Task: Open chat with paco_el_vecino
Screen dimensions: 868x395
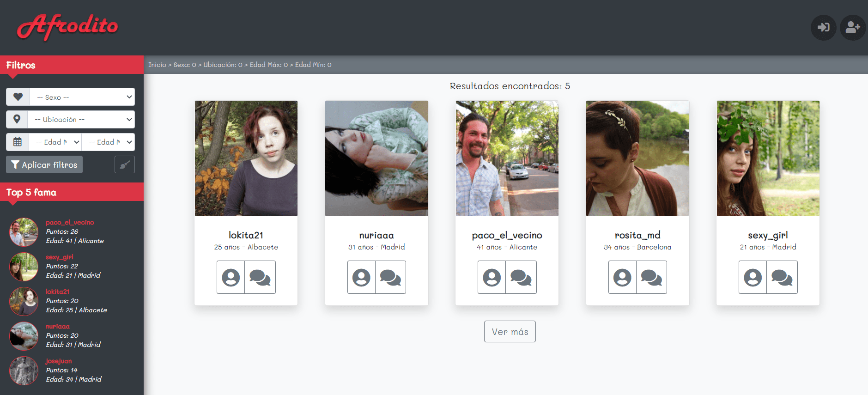Action: click(x=521, y=277)
